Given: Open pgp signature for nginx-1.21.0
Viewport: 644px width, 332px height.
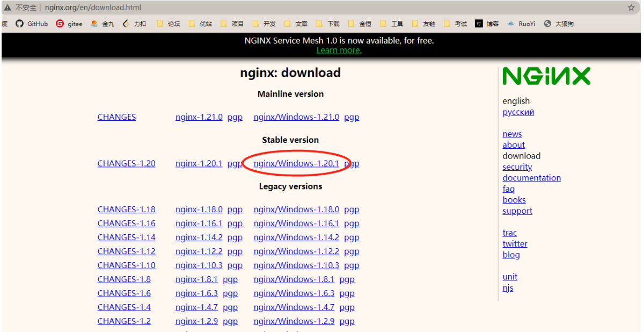Looking at the screenshot, I should pos(235,117).
